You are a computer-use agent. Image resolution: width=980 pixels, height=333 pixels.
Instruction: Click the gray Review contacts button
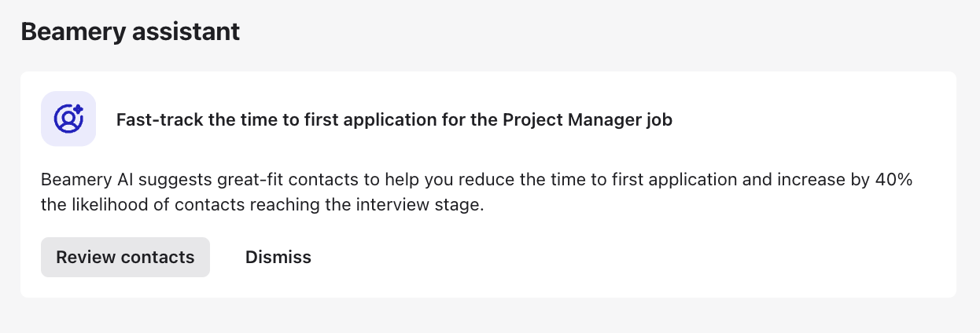tap(125, 257)
